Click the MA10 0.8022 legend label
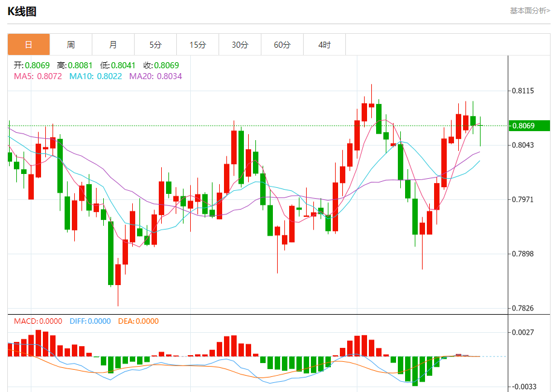553x392 pixels. (x=95, y=76)
